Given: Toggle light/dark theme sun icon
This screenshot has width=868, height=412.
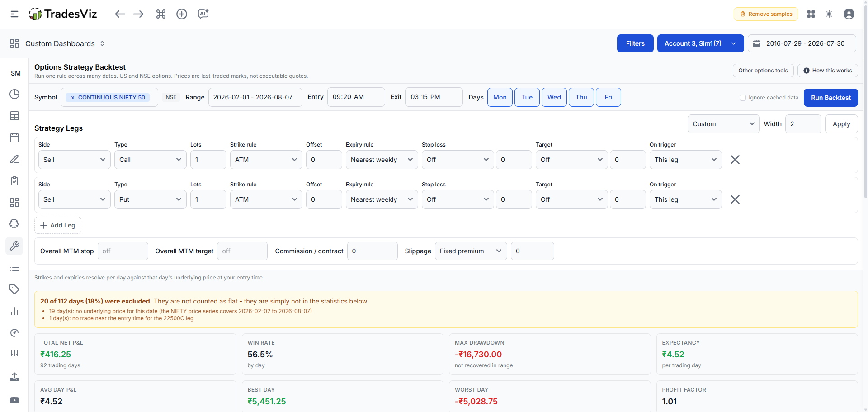Looking at the screenshot, I should 829,14.
